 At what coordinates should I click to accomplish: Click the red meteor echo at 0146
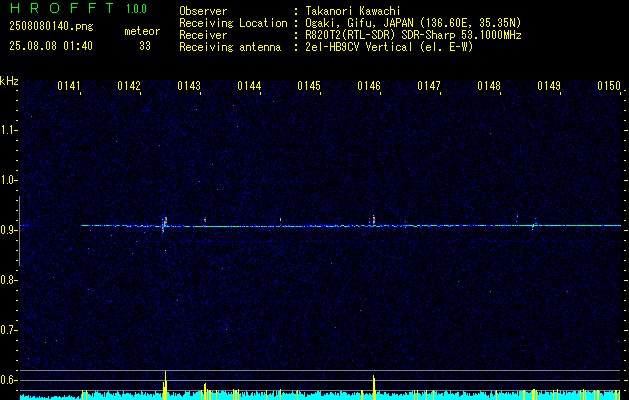click(374, 220)
